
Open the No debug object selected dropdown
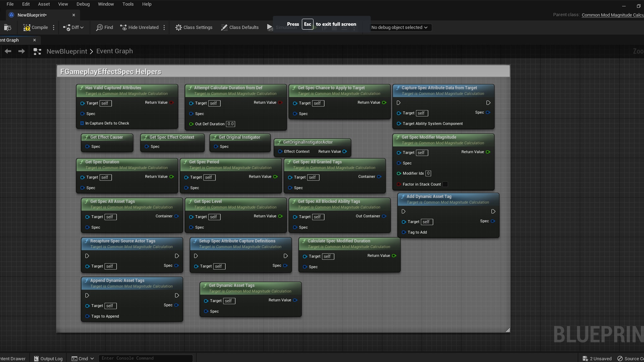tap(400, 27)
